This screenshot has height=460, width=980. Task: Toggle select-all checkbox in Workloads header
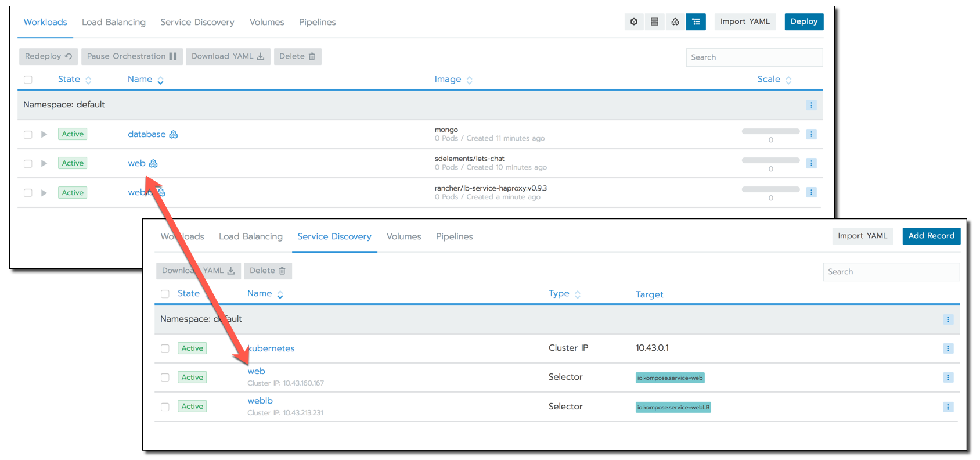pos(28,80)
